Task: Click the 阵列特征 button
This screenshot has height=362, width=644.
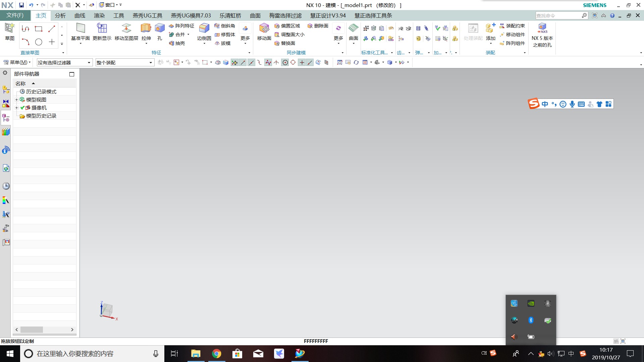Action: point(181,26)
